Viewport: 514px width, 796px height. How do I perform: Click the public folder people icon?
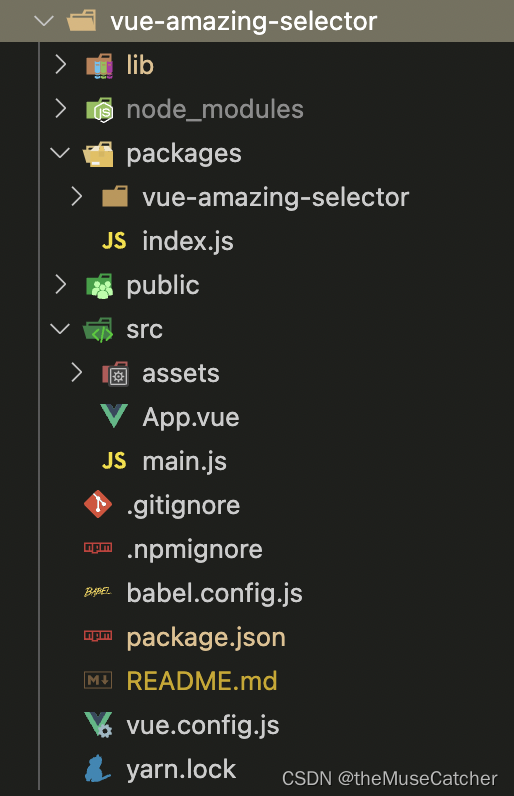(99, 286)
